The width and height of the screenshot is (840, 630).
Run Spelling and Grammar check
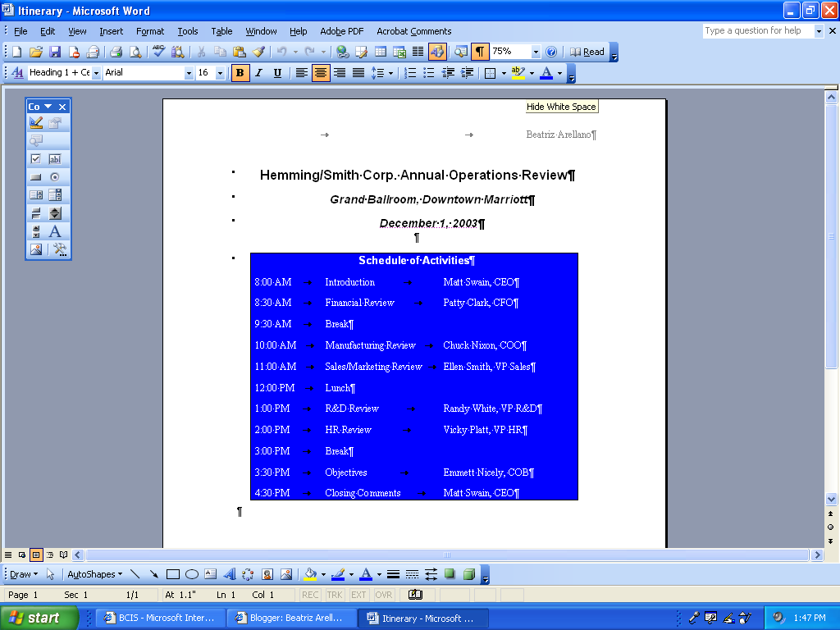tap(158, 52)
